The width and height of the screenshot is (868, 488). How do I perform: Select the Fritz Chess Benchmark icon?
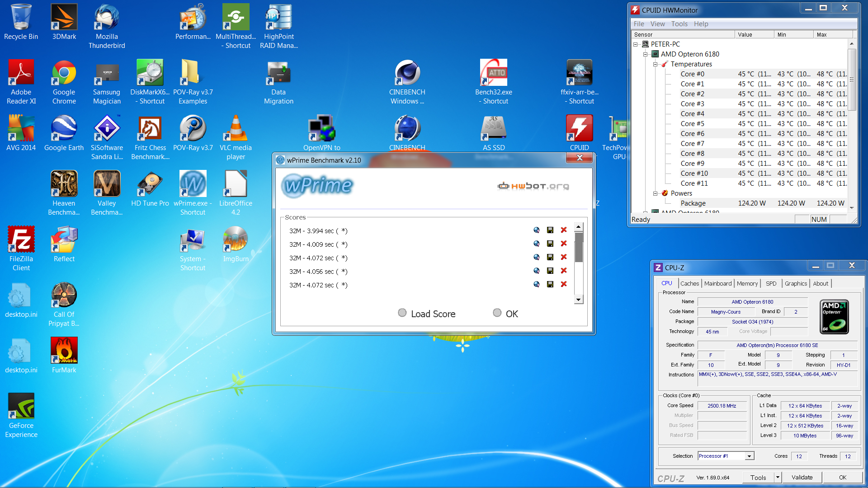150,137
